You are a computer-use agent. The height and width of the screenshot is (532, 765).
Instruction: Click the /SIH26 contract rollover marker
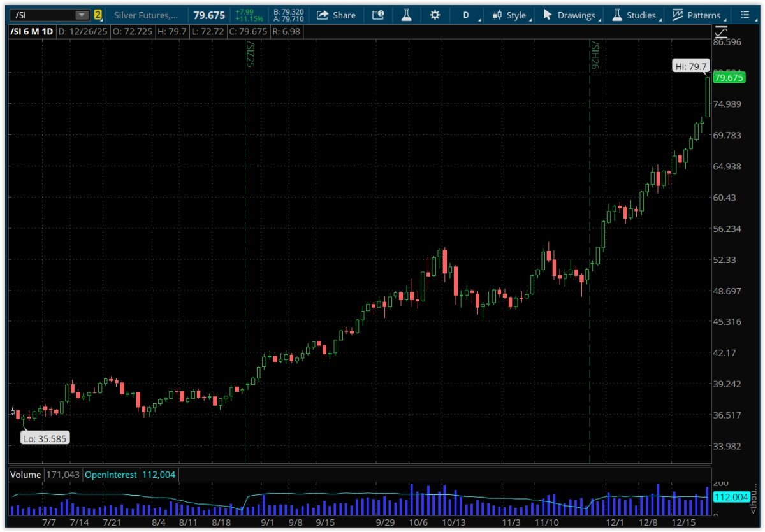pos(594,55)
